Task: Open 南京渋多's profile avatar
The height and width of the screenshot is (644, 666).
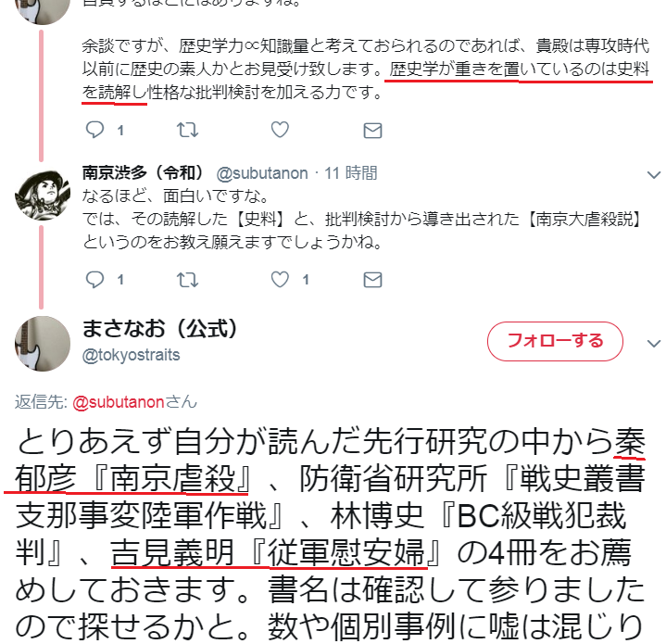Action: [x=43, y=196]
